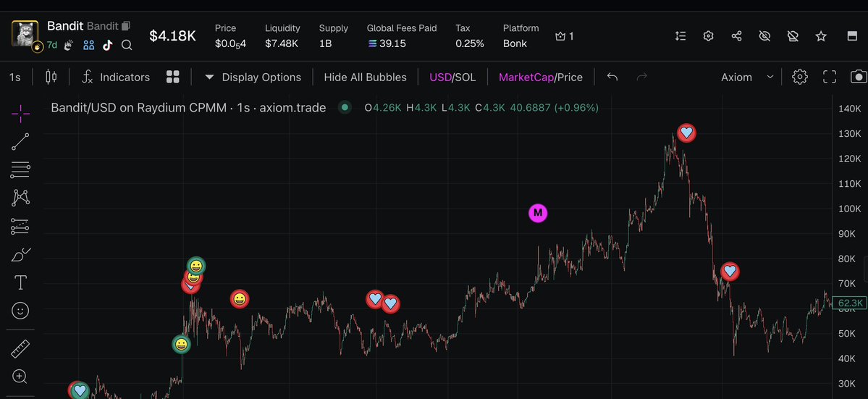
Task: Select the Text annotation tool
Action: [x=20, y=283]
